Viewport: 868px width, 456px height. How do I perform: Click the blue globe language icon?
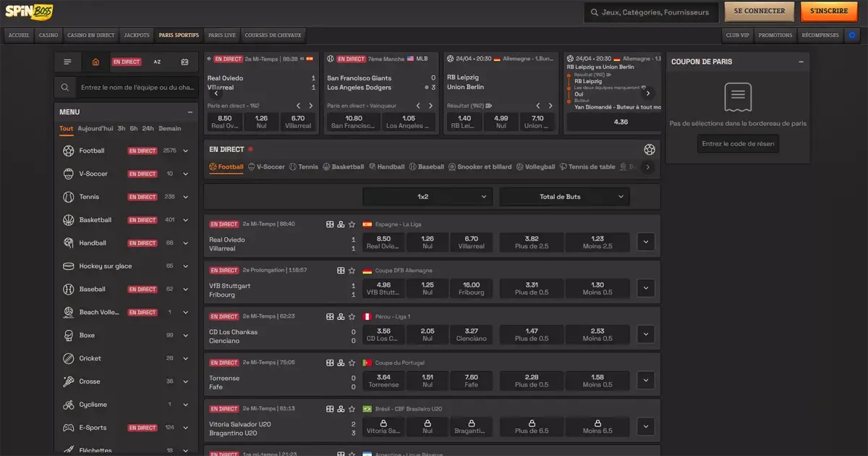click(852, 35)
